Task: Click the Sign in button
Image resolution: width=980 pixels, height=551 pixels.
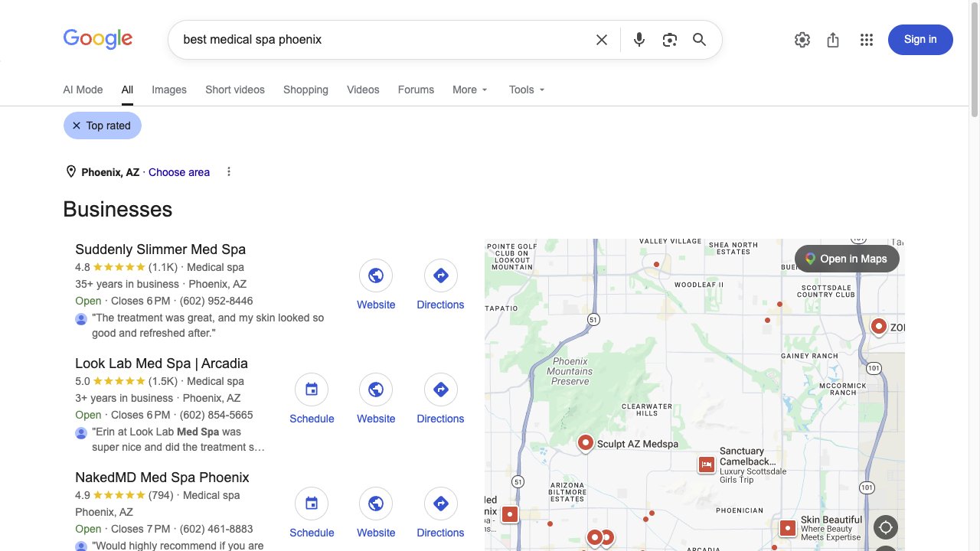Action: (x=920, y=40)
